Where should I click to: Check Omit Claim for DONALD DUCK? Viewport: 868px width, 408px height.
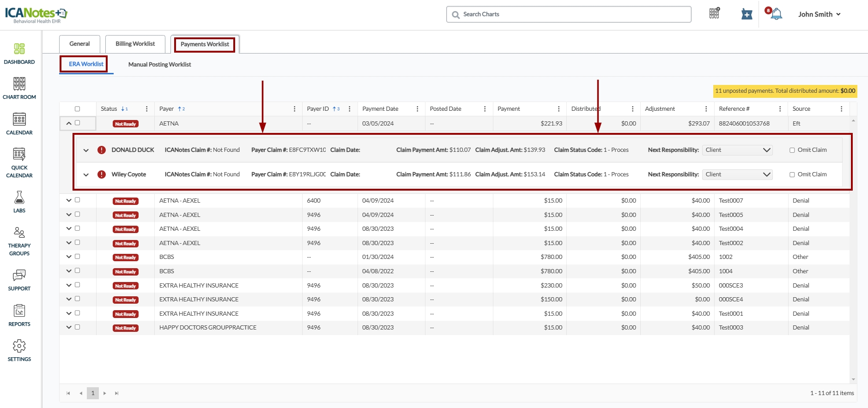[792, 150]
